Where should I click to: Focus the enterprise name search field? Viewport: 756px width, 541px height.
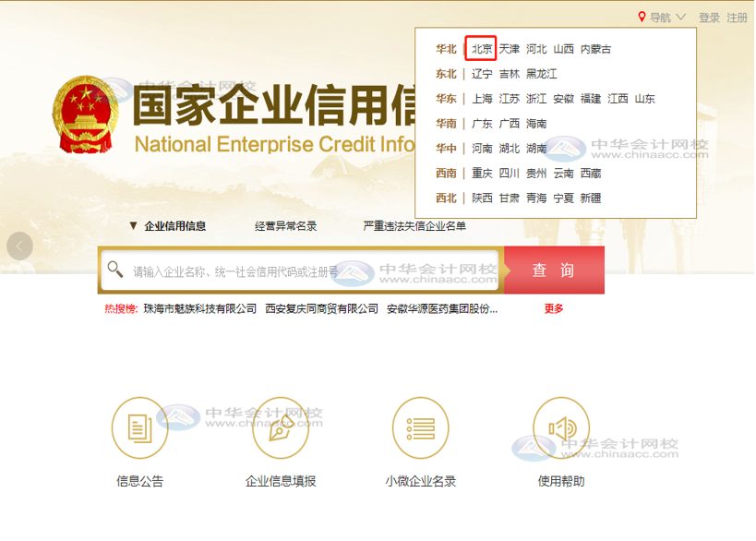pyautogui.click(x=300, y=270)
